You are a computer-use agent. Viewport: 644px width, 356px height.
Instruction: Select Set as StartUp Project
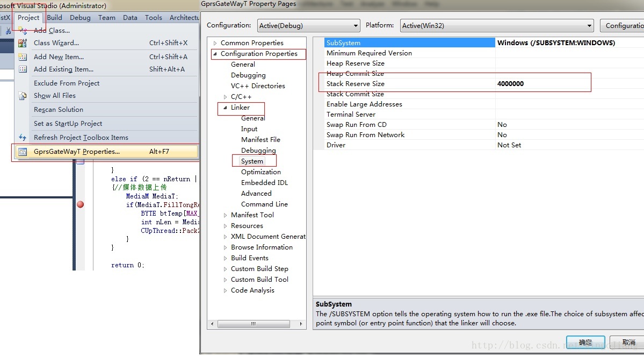107,123
